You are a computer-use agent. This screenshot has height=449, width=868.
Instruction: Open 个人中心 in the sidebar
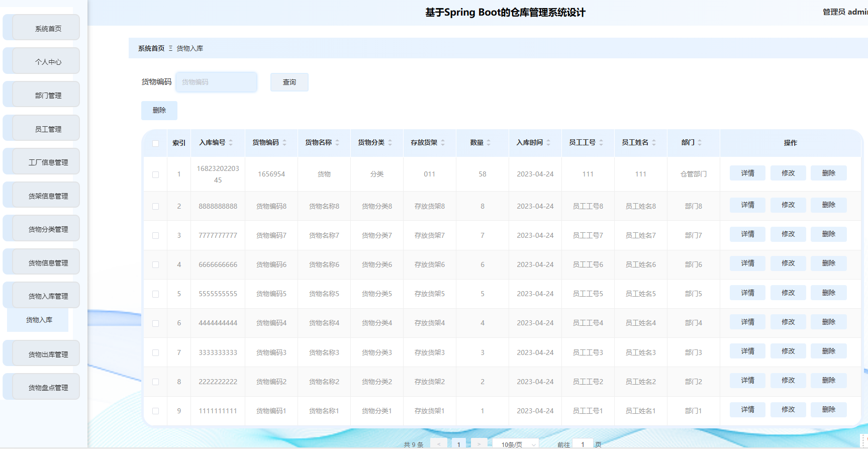46,61
